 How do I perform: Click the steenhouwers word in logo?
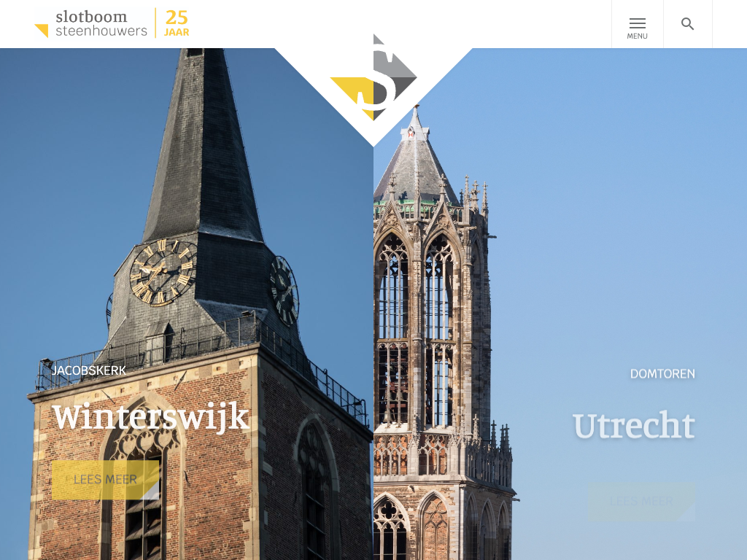(x=101, y=31)
